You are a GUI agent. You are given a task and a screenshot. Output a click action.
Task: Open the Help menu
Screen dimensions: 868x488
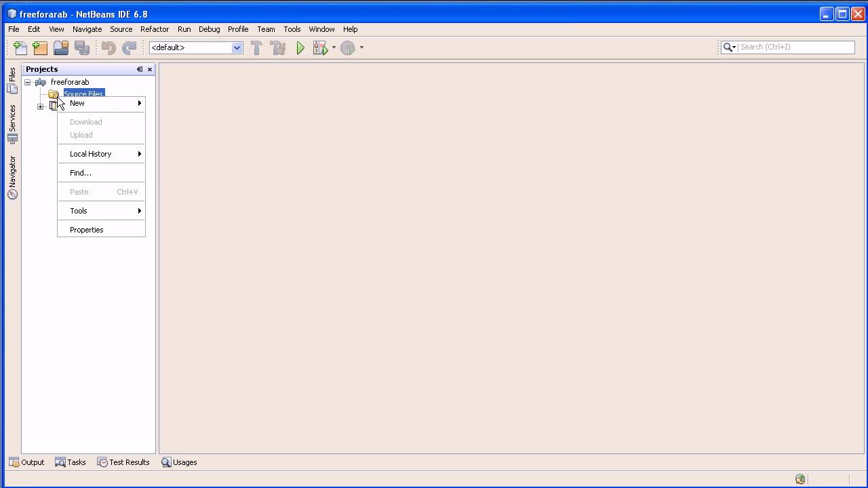coord(350,29)
